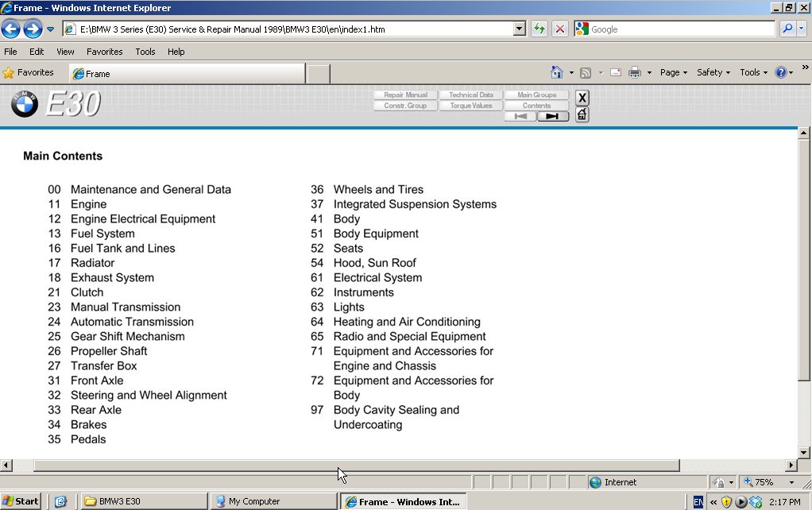Click the browser Back arrow button
The height and width of the screenshot is (510, 812).
coord(11,29)
